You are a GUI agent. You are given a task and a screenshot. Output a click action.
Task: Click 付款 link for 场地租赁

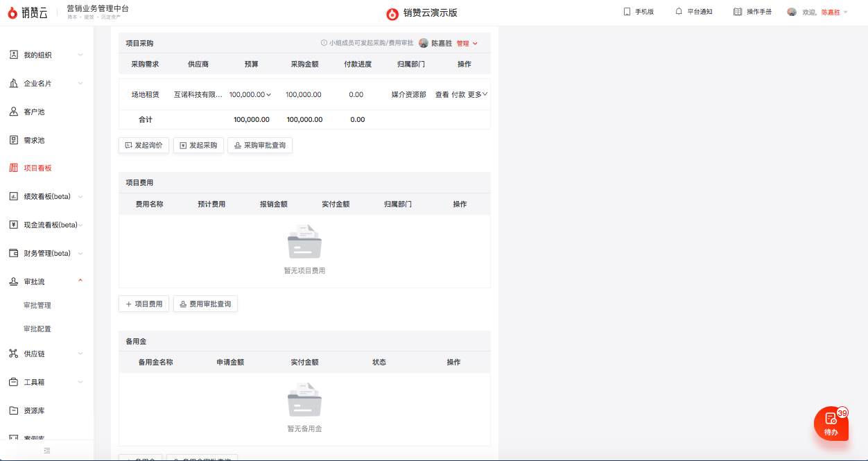coord(458,94)
